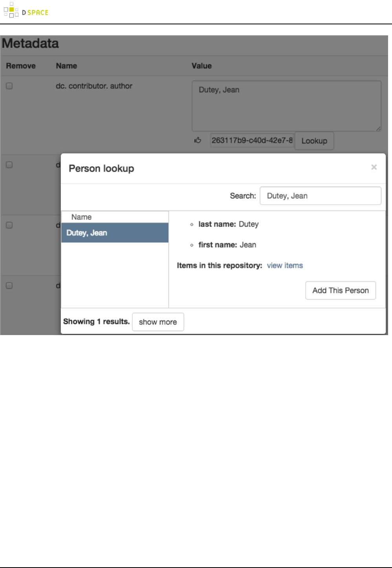Open the view items link
Screen dimensions: 392x568
tap(285, 266)
